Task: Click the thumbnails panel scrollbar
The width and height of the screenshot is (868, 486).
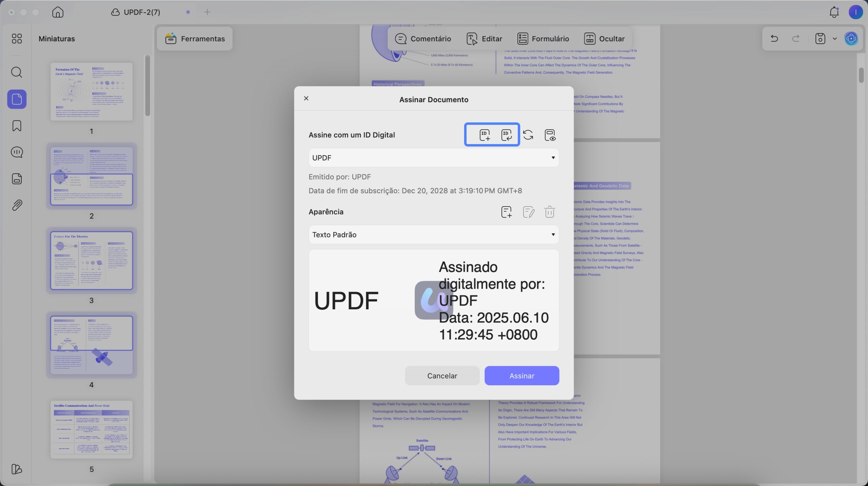Action: click(147, 86)
